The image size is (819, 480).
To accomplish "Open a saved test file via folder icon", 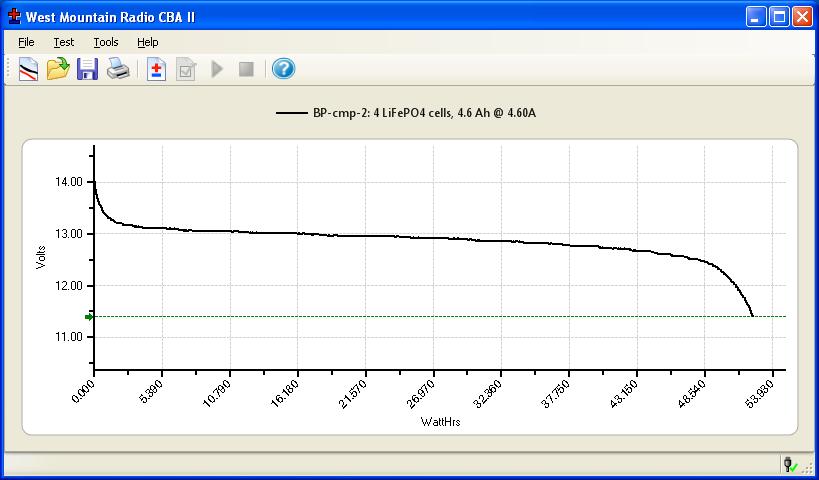I will click(x=58, y=69).
